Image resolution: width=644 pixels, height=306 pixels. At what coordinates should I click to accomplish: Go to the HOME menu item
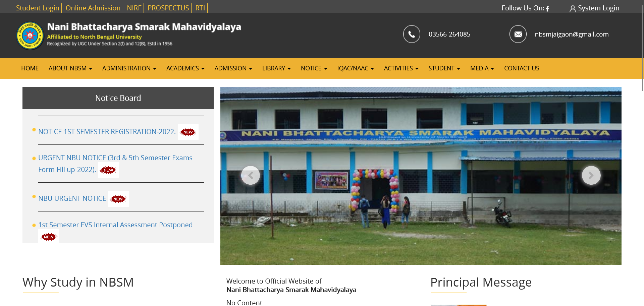pyautogui.click(x=30, y=68)
